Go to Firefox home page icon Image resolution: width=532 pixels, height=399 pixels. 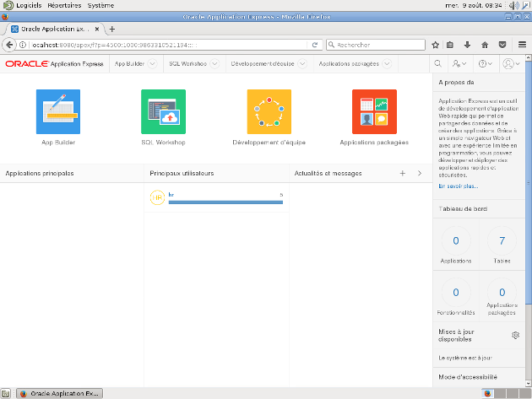tap(485, 45)
